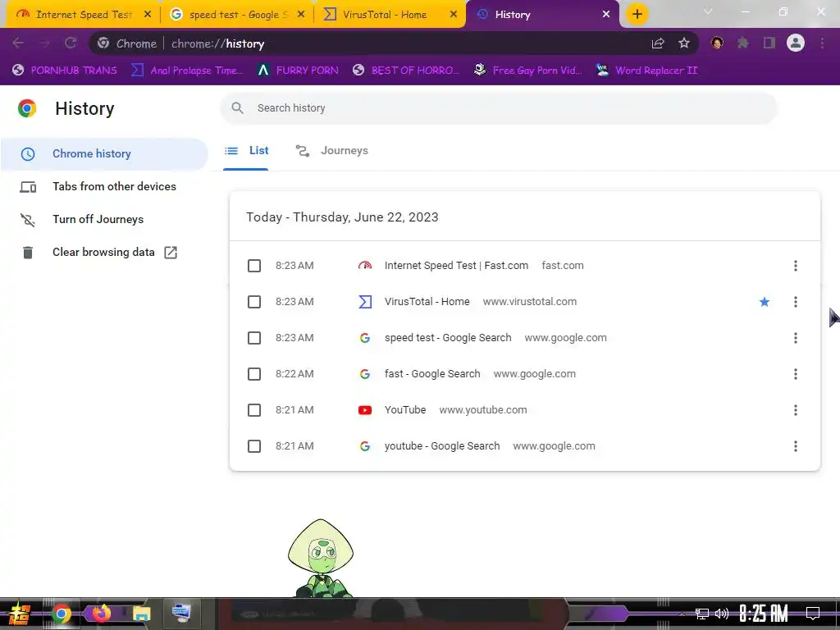The height and width of the screenshot is (630, 840).
Task: Open the YouTube history link
Action: point(405,410)
